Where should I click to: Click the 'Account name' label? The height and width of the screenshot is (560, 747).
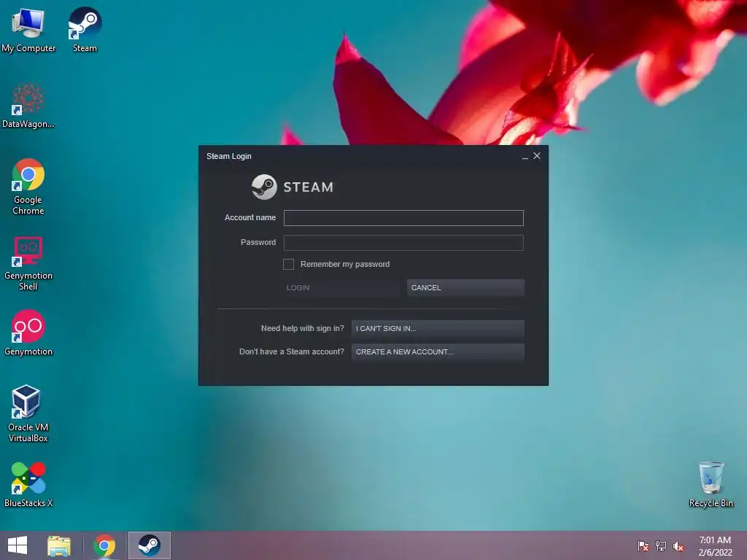(x=250, y=217)
